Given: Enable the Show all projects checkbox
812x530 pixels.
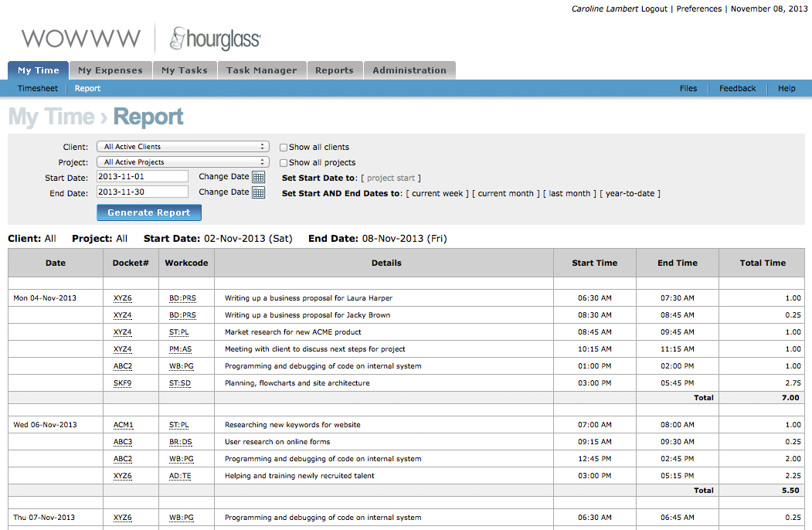Looking at the screenshot, I should 283,163.
